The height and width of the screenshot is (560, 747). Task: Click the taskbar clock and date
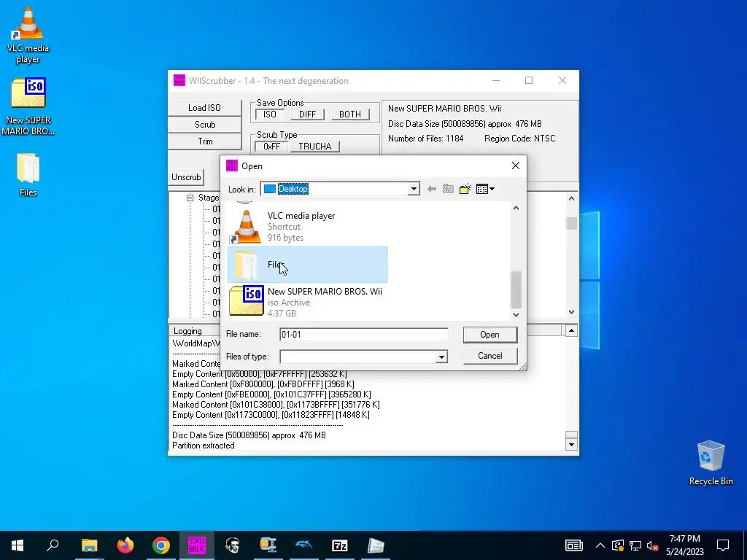[684, 545]
